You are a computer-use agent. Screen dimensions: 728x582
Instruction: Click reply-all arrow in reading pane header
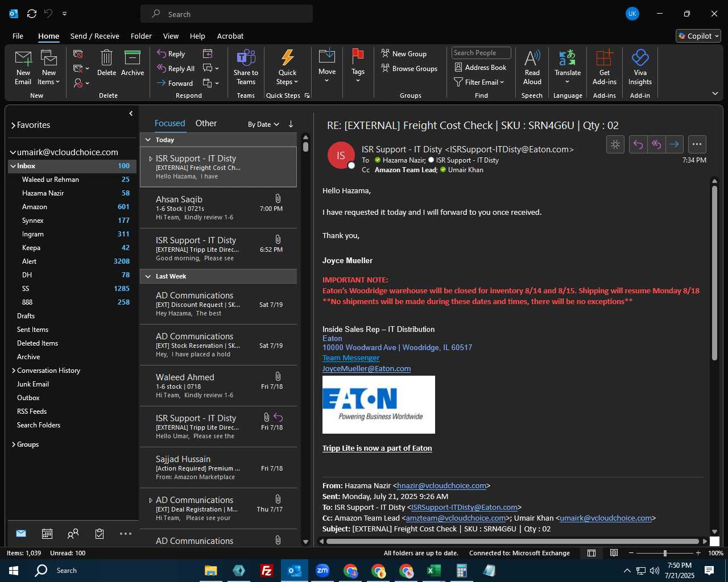pyautogui.click(x=656, y=144)
